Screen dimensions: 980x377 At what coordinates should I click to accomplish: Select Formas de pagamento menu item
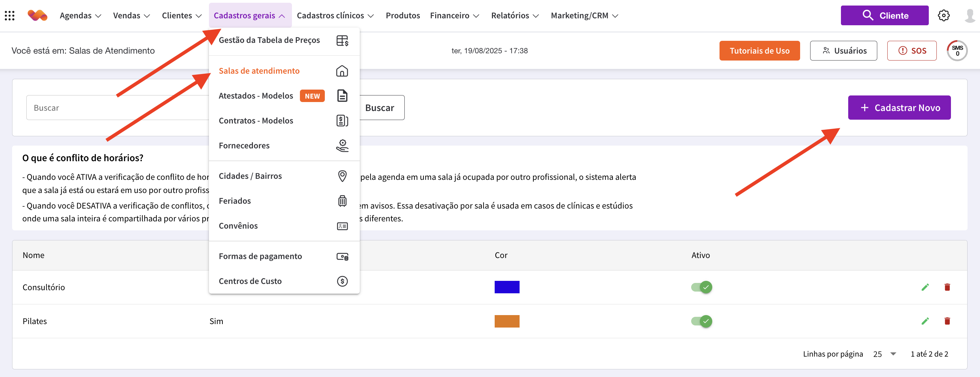260,256
